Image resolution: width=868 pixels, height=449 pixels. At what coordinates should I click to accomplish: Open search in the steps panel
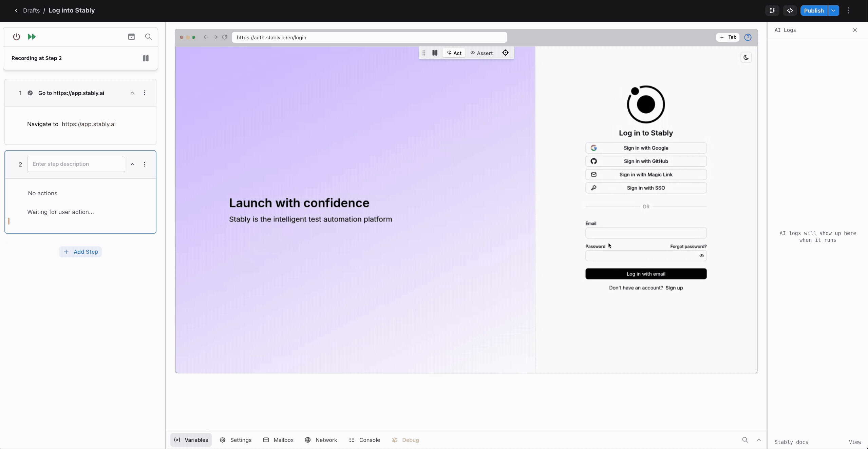pyautogui.click(x=148, y=37)
